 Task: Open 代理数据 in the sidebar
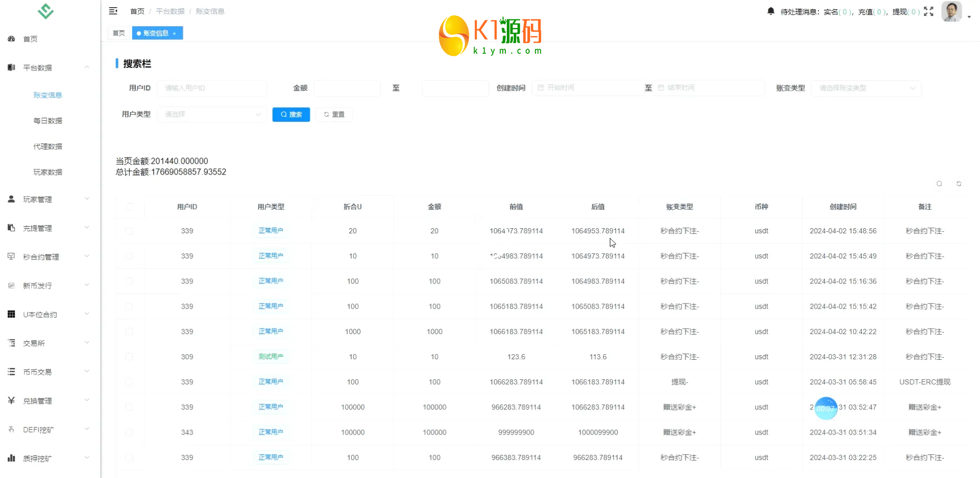(48, 146)
